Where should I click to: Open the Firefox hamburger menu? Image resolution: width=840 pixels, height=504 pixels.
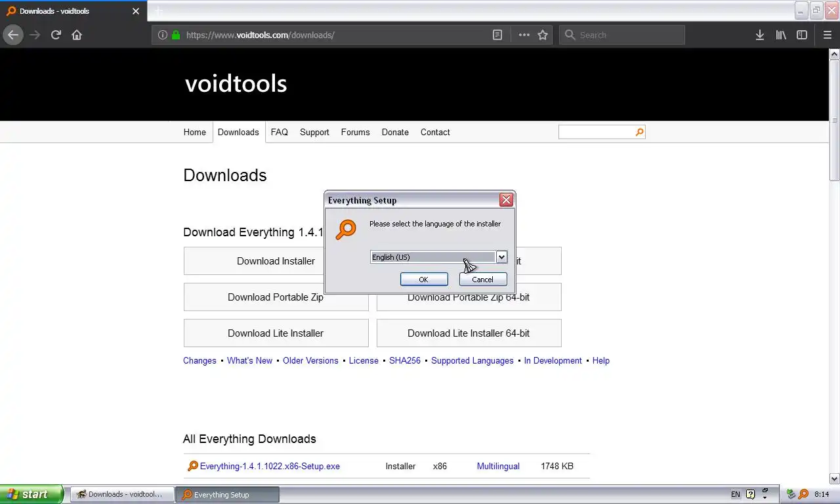tap(827, 35)
